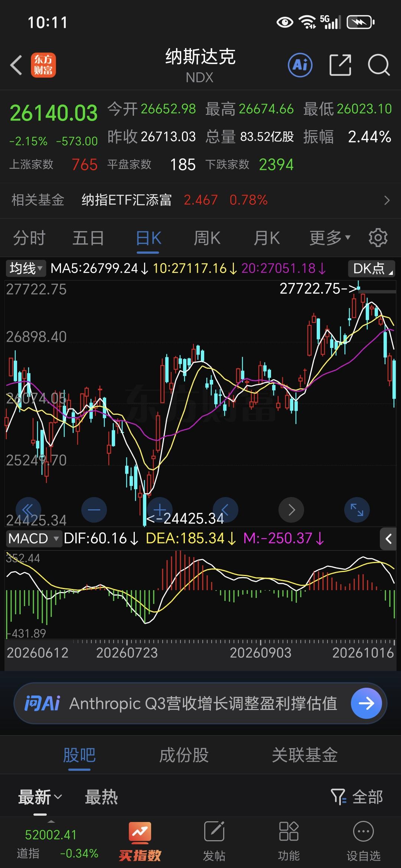Tap the 27722.75 high marker

click(319, 289)
